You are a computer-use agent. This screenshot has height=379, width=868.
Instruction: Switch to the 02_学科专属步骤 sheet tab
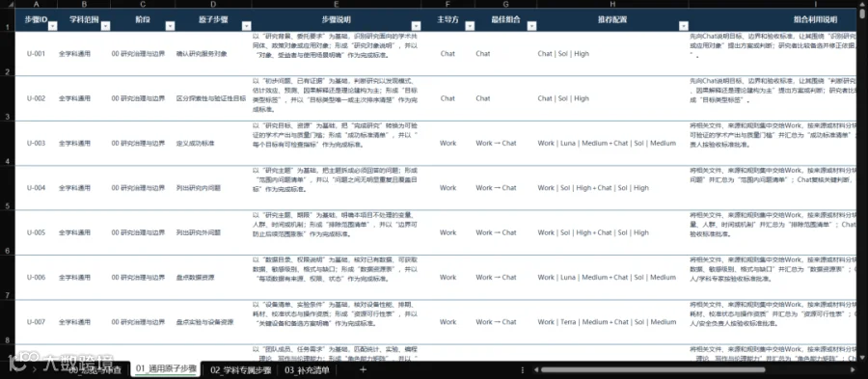click(240, 370)
